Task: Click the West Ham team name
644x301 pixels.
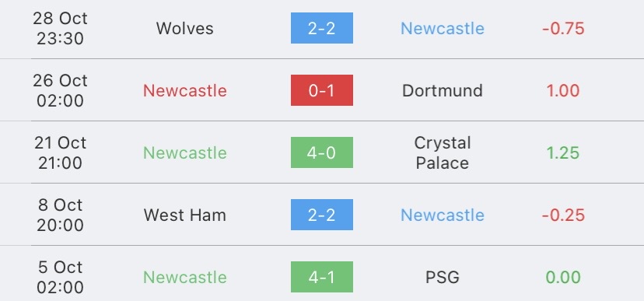Action: [185, 215]
